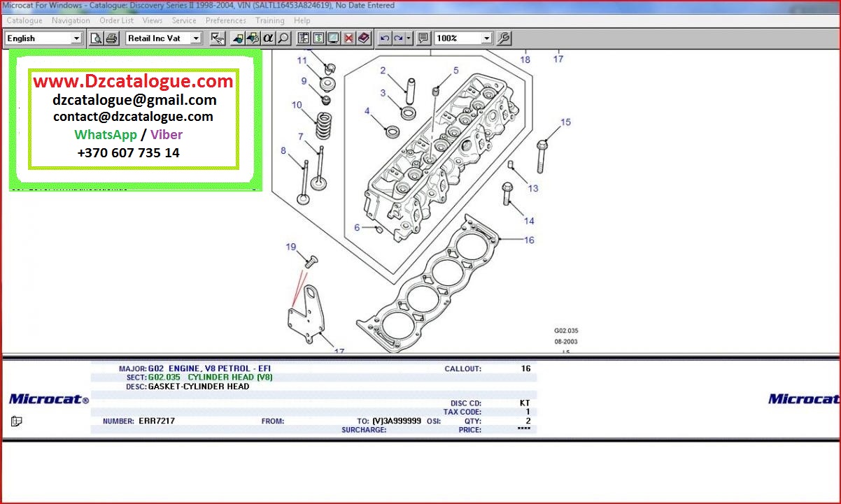Click the hand-with-checkmark toolbar icon
841x504 pixels.
218,38
